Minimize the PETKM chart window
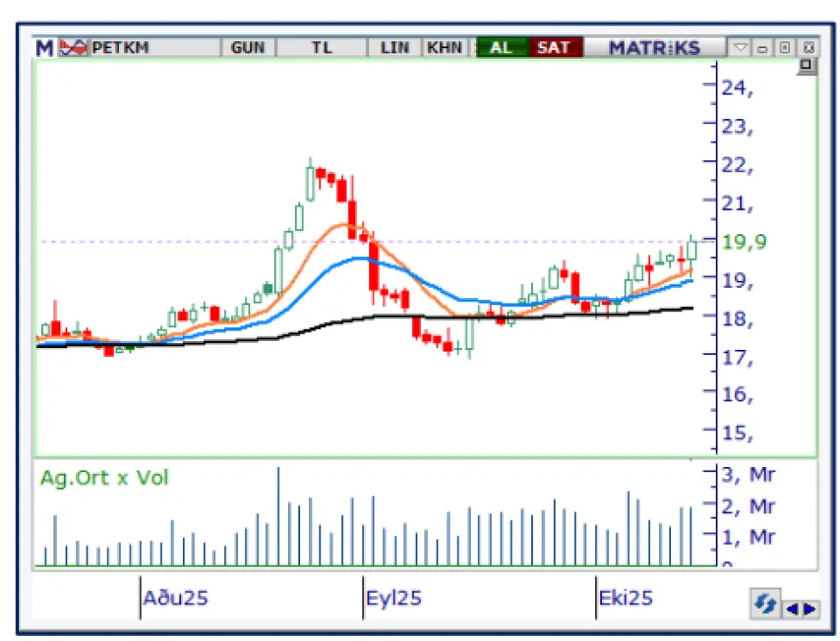 point(763,47)
